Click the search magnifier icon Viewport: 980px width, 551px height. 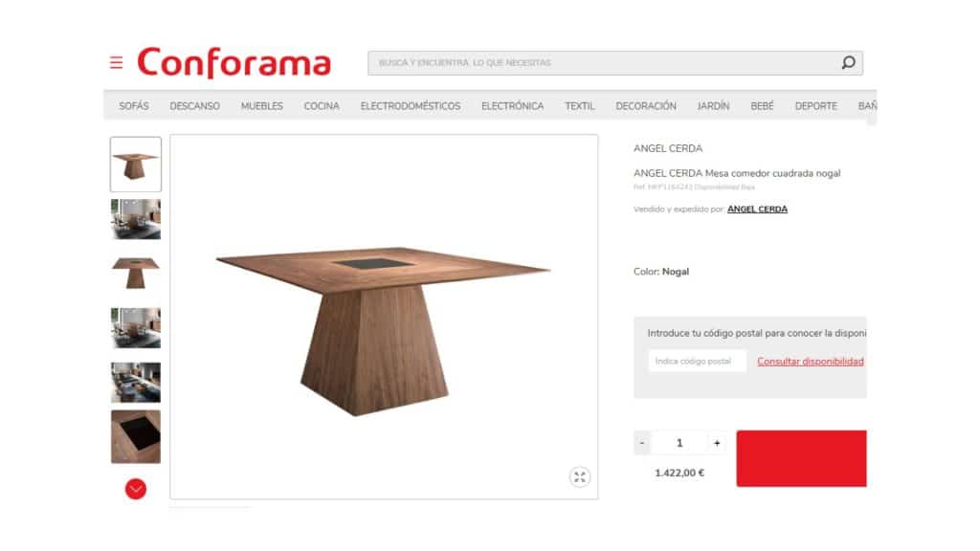point(848,62)
